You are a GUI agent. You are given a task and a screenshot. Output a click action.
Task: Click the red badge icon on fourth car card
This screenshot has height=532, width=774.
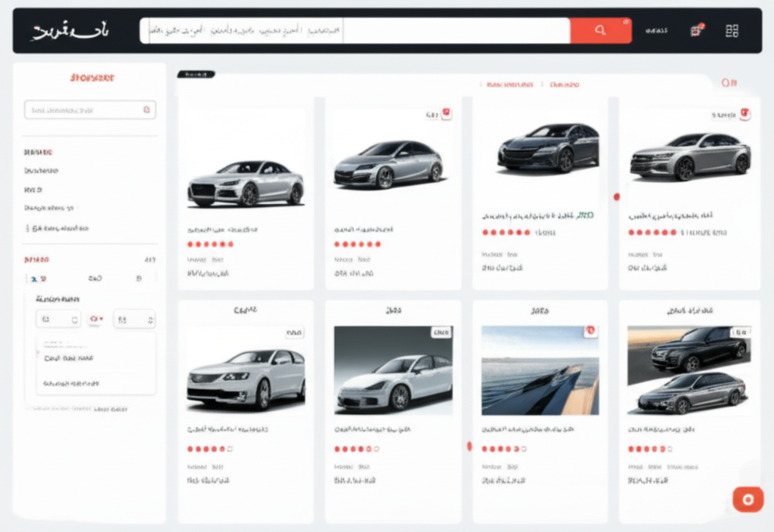[x=745, y=114]
